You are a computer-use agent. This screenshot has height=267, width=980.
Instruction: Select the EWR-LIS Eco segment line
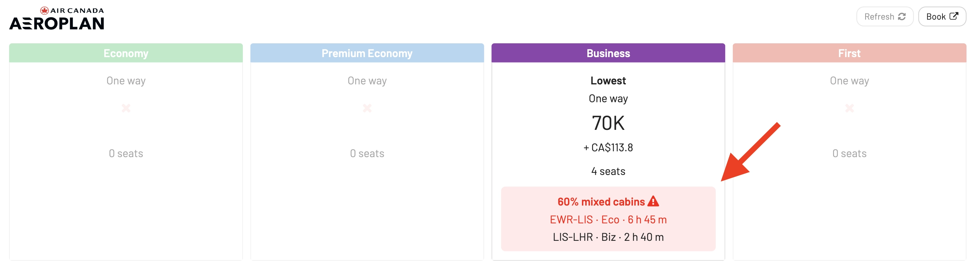pos(608,219)
